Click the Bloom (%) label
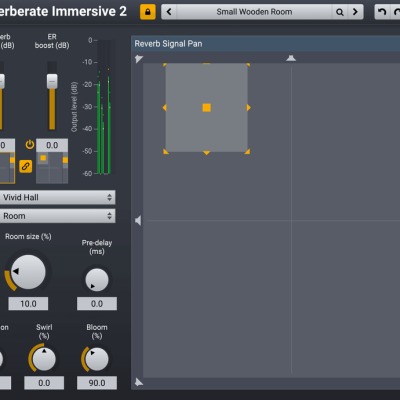400x400 pixels. [97, 331]
